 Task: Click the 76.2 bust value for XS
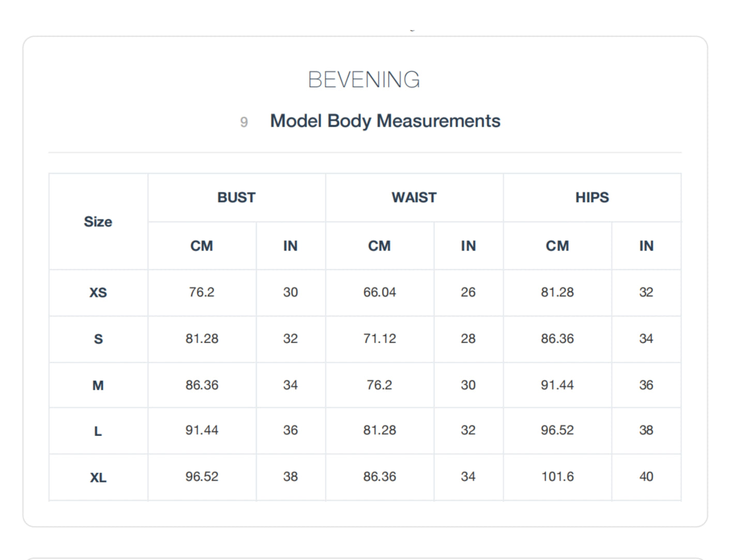202,292
